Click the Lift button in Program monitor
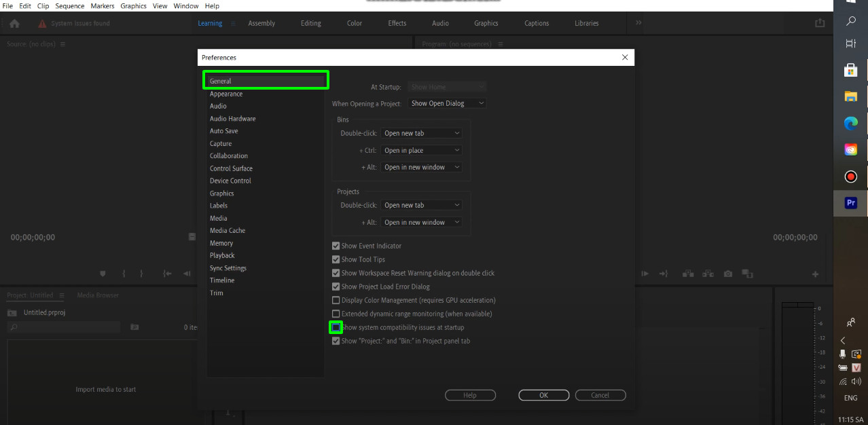The width and height of the screenshot is (868, 425). [688, 274]
